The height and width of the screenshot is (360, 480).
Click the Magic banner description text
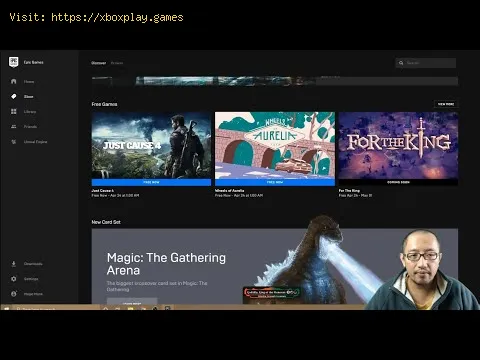click(157, 286)
